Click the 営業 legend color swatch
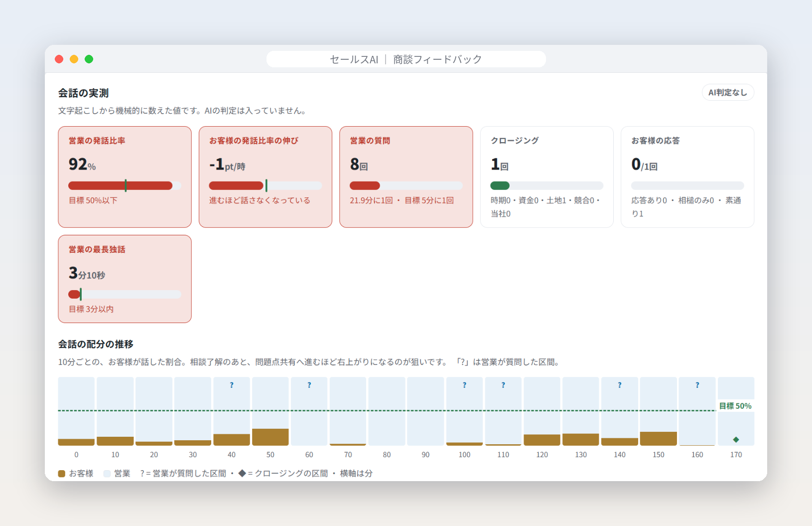812x526 pixels. pyautogui.click(x=107, y=474)
